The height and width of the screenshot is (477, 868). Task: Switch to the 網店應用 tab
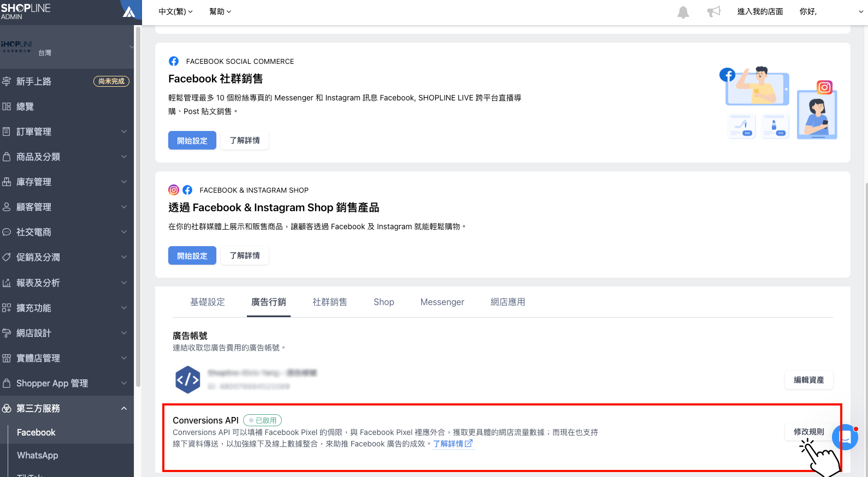[x=508, y=302]
